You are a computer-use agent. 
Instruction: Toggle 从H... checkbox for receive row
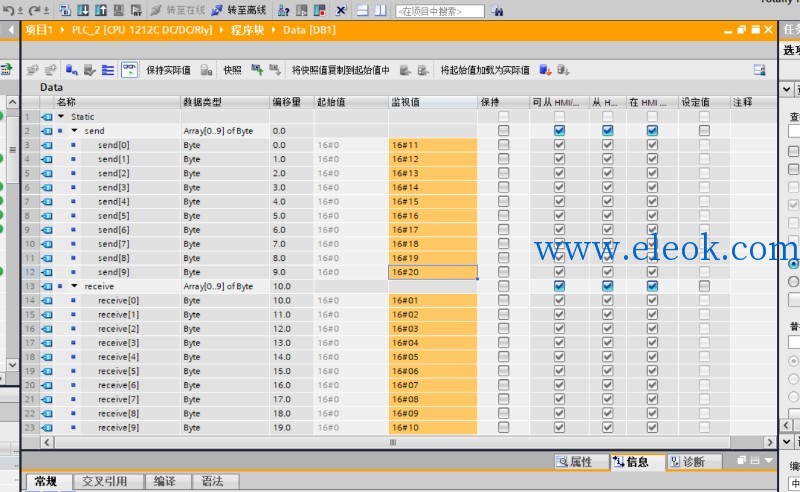pyautogui.click(x=607, y=286)
